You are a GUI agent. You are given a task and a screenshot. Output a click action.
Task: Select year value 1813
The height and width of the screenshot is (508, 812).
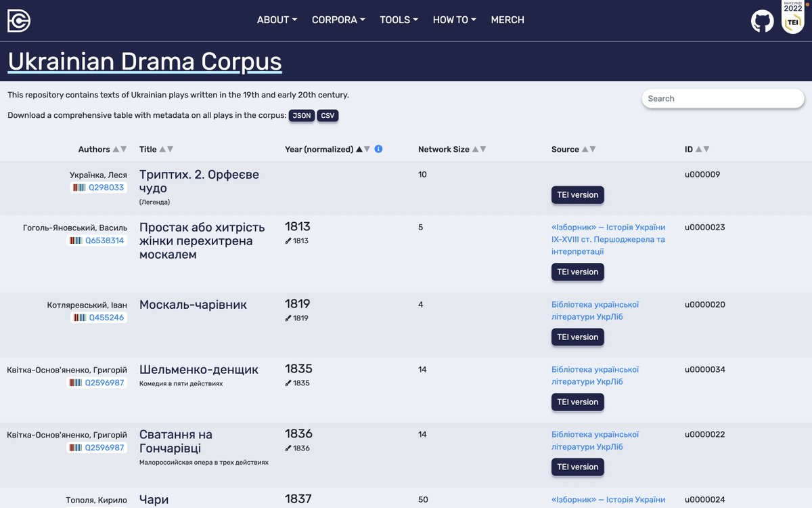[x=298, y=227]
